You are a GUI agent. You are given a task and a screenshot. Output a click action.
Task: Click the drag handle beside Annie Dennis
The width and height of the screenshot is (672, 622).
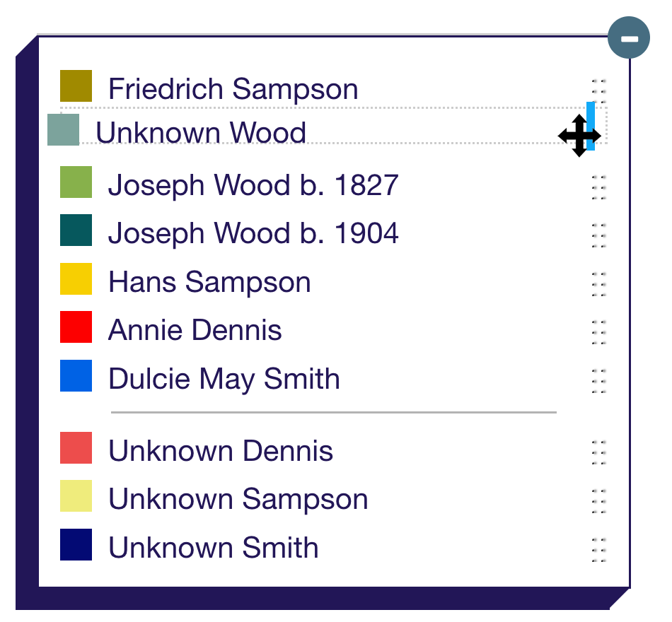coord(598,331)
